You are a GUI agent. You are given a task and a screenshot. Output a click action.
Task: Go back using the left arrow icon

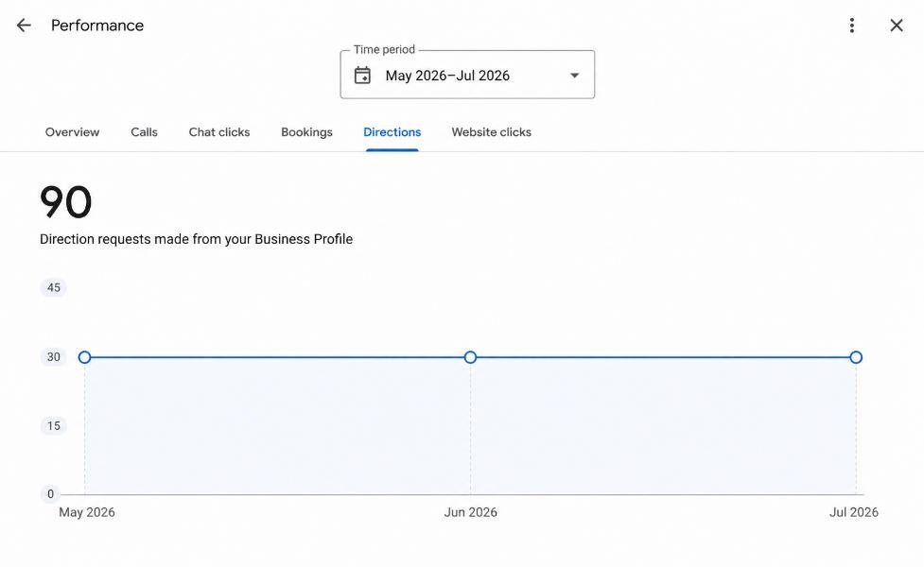24,26
